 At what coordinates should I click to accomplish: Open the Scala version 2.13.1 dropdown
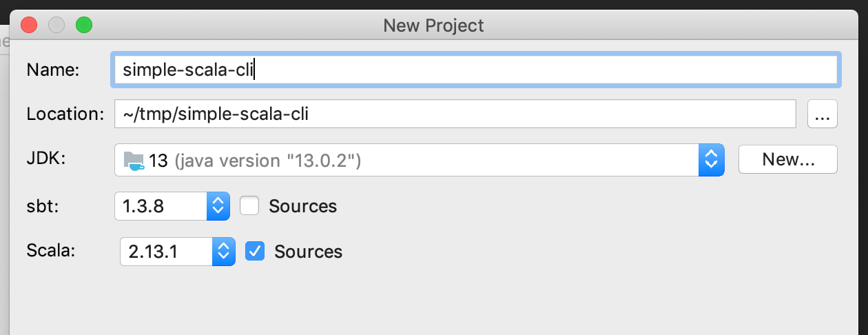tap(223, 252)
